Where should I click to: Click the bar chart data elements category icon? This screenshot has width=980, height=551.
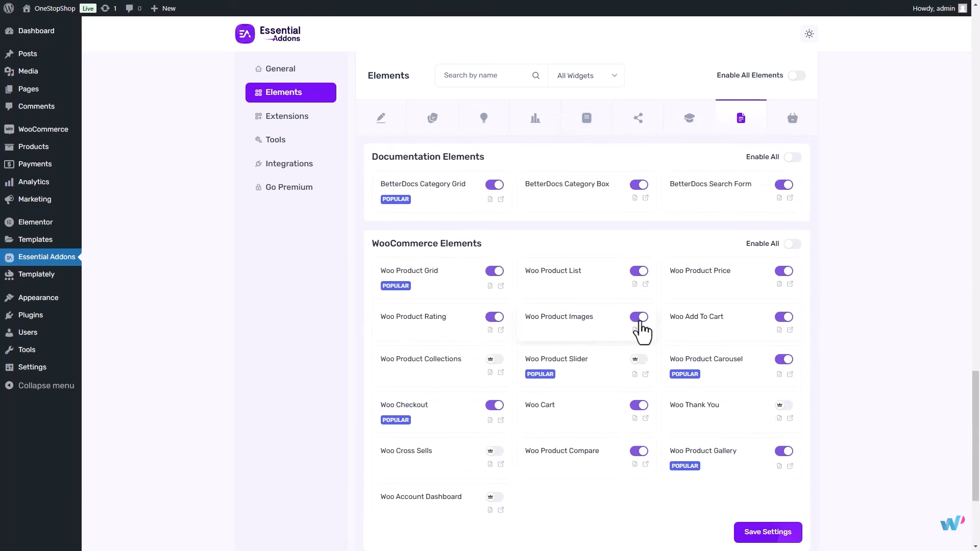coord(535,117)
